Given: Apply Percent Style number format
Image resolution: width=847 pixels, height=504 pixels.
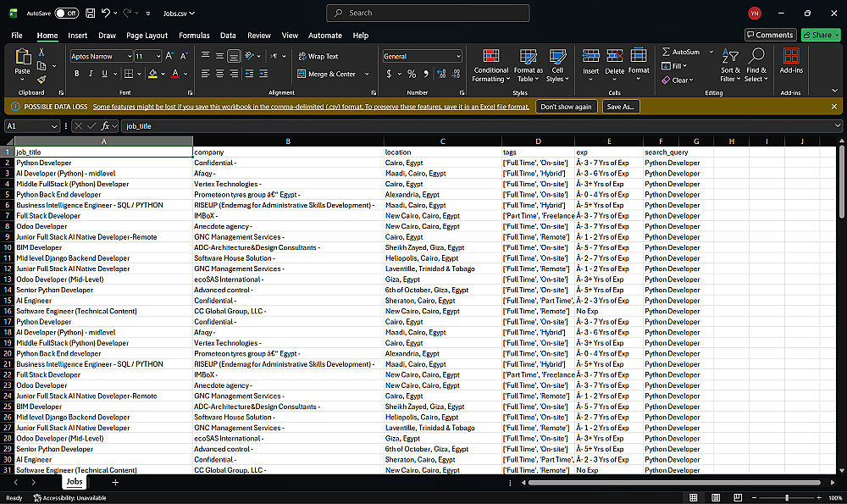Looking at the screenshot, I should [412, 74].
